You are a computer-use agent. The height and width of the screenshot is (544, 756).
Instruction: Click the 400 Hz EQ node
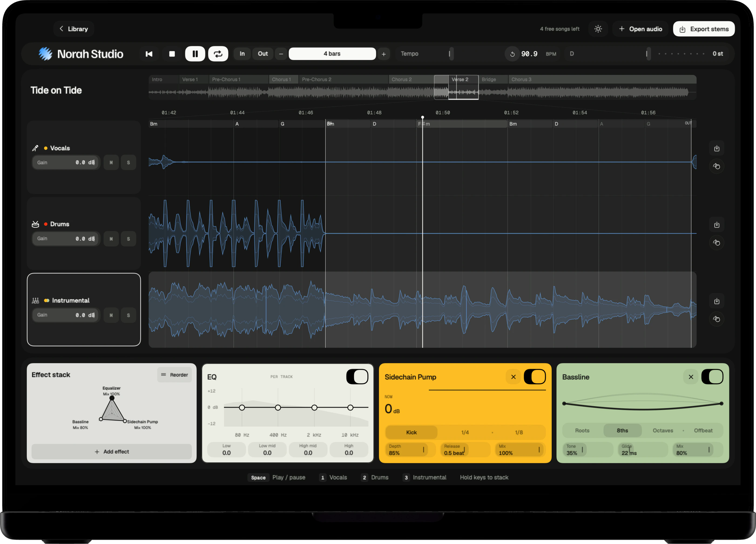point(278,408)
